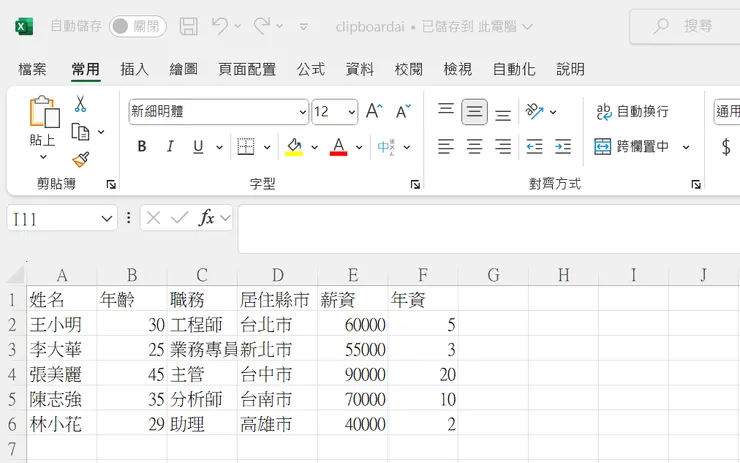This screenshot has height=463, width=740.
Task: Click the Copy icon
Action: pyautogui.click(x=80, y=132)
